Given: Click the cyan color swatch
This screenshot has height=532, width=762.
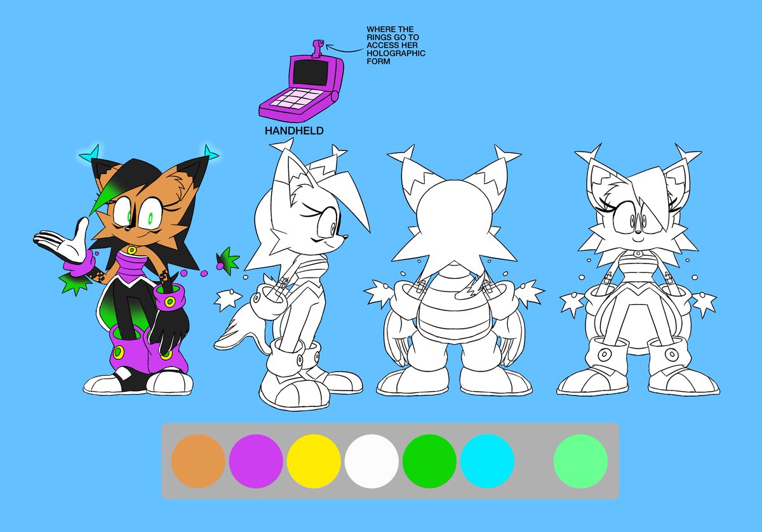Looking at the screenshot, I should click(487, 461).
